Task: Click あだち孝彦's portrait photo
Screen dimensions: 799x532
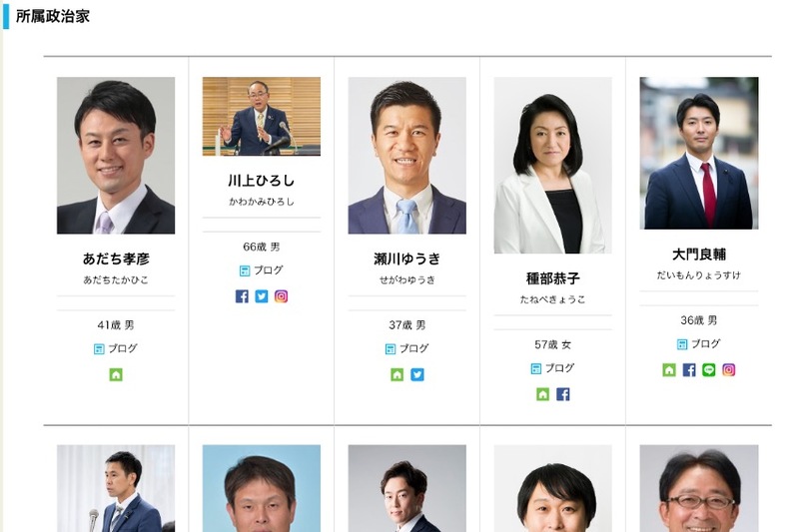Action: 116,156
